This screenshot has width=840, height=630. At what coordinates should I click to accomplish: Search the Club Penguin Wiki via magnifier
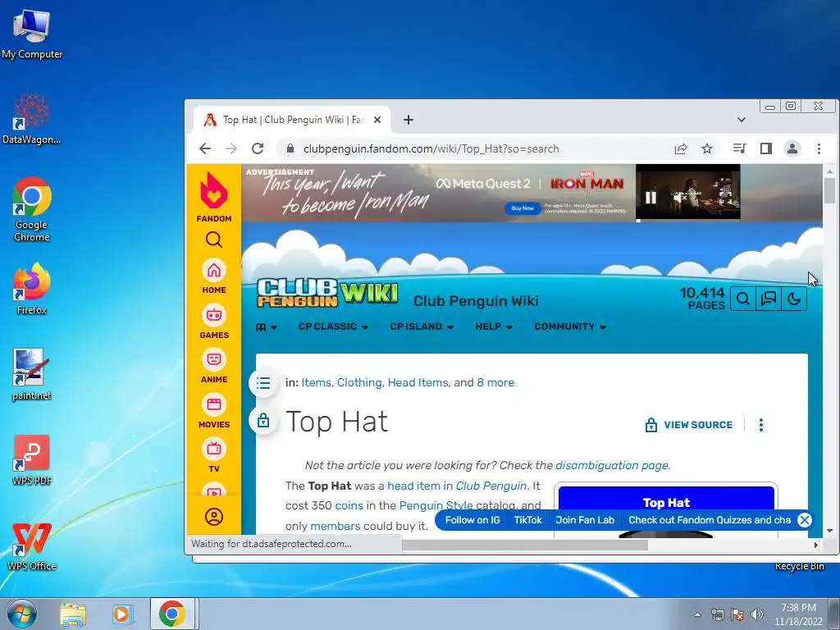pyautogui.click(x=743, y=299)
